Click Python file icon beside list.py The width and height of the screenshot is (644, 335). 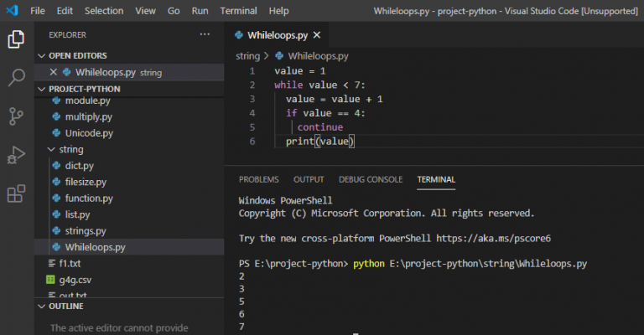pos(56,214)
